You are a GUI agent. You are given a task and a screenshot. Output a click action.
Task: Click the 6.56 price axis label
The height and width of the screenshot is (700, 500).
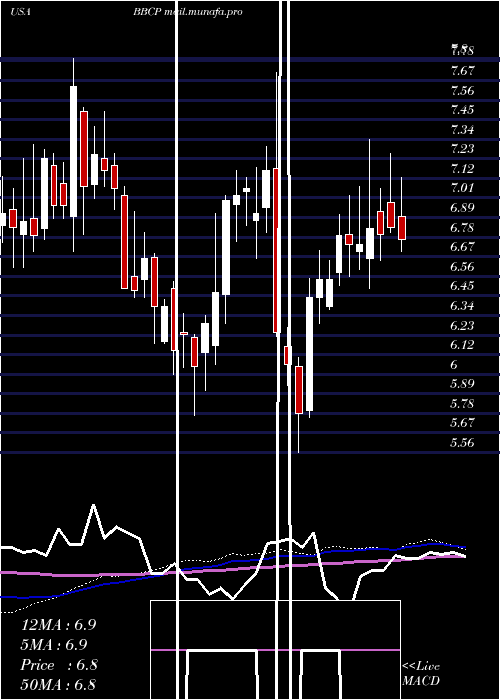tap(462, 267)
